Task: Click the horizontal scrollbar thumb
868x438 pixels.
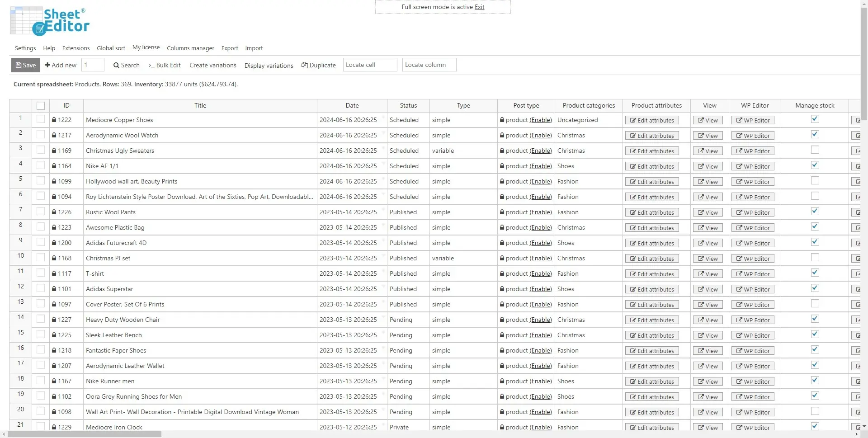Action: pos(85,434)
